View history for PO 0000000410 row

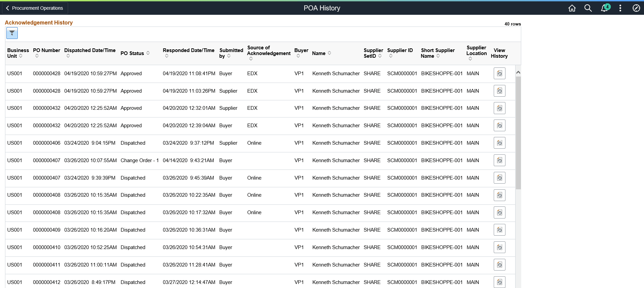[499, 247]
